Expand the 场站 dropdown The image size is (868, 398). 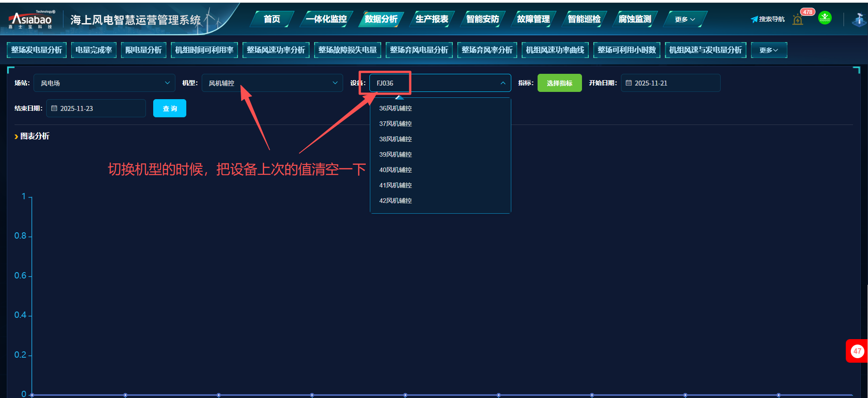[167, 83]
